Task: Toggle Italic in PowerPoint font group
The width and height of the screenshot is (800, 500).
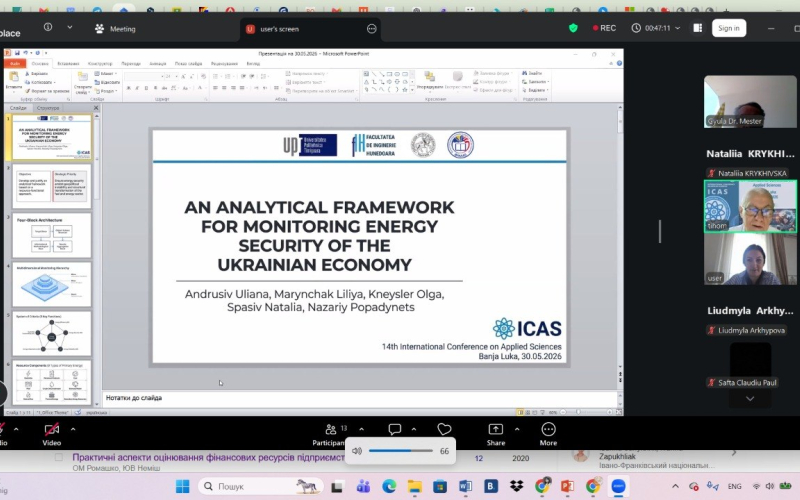Action: (x=137, y=88)
